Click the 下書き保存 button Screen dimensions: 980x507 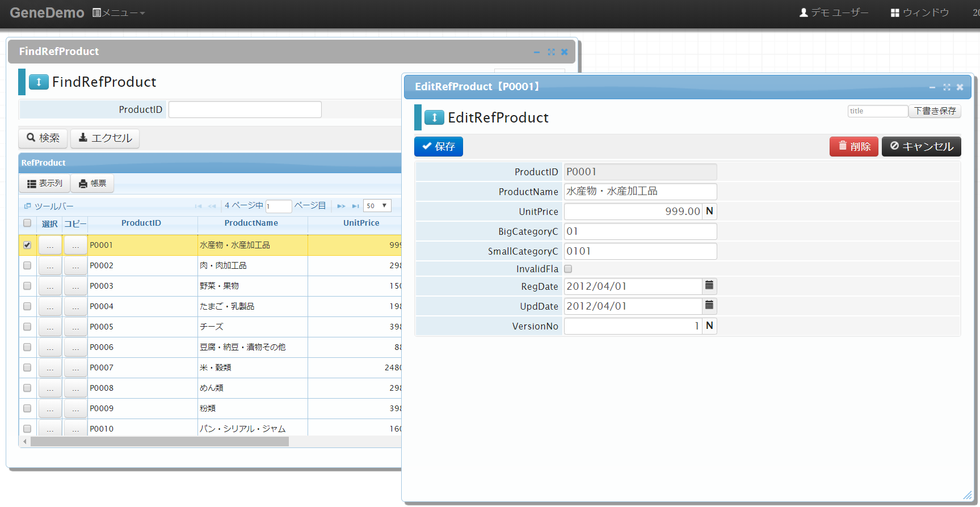point(935,111)
